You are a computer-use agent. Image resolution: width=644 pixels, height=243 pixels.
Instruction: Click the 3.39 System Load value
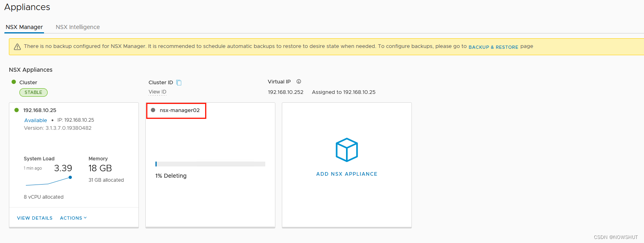pyautogui.click(x=63, y=168)
